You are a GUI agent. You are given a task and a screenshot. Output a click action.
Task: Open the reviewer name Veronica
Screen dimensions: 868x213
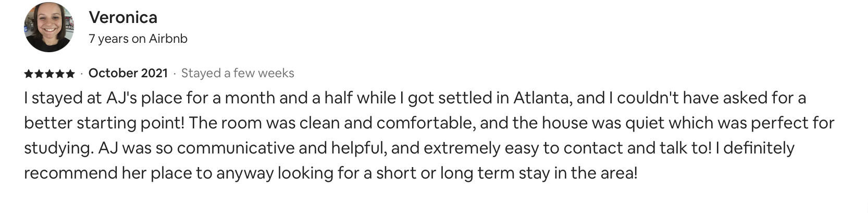coord(123,18)
